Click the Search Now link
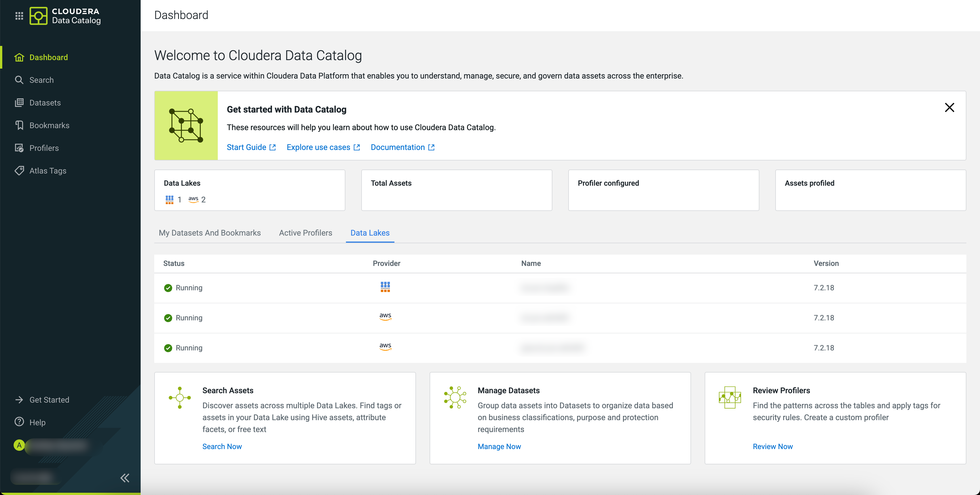Image resolution: width=980 pixels, height=495 pixels. (222, 446)
